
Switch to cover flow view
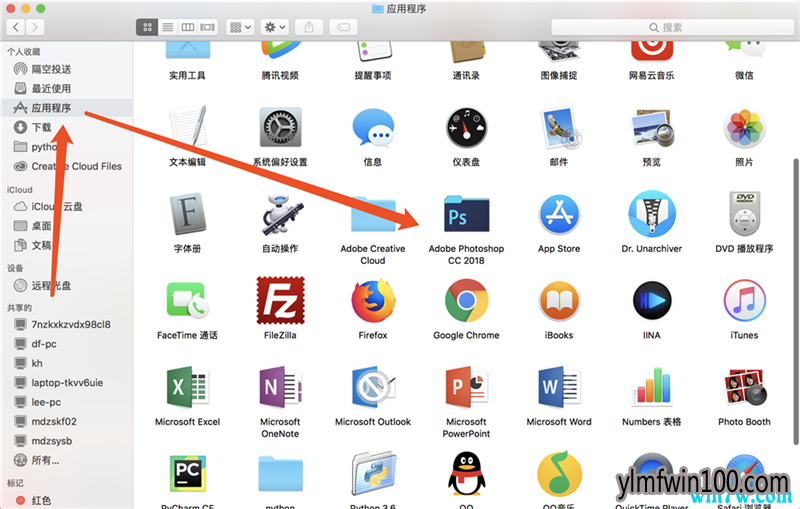[208, 27]
